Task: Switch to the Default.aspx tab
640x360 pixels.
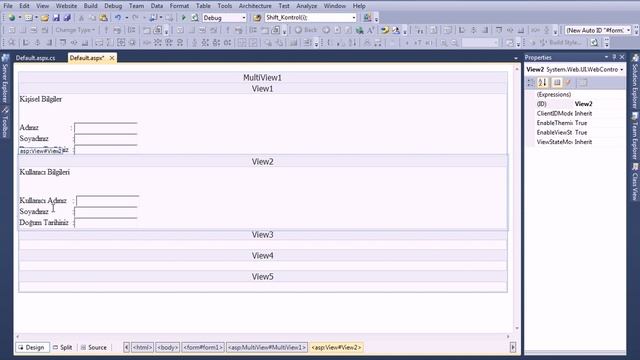Action: (87, 58)
